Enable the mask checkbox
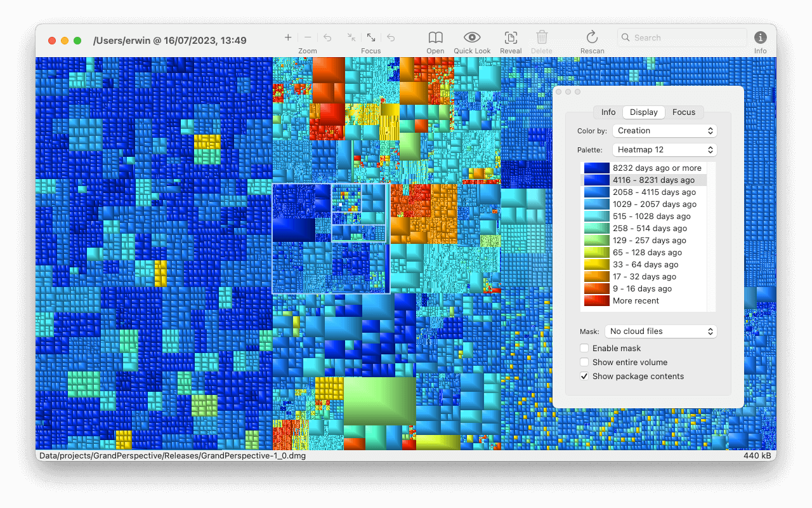This screenshot has height=508, width=812. point(584,348)
